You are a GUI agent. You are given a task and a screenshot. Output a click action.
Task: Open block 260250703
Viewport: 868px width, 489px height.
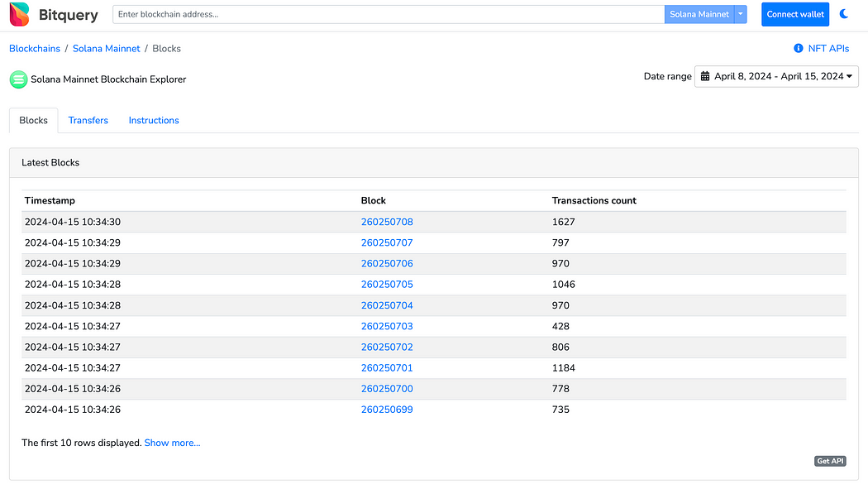click(387, 326)
